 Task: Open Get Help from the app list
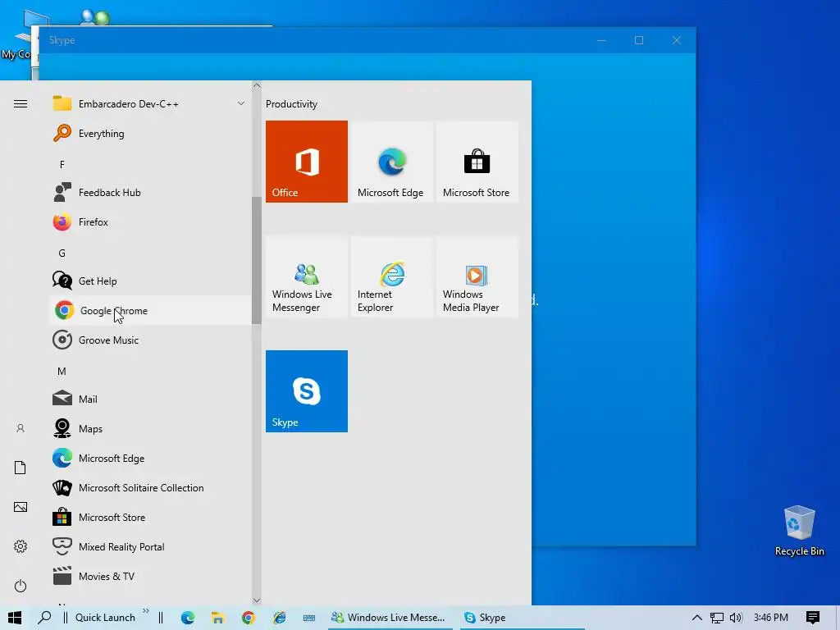click(150, 281)
